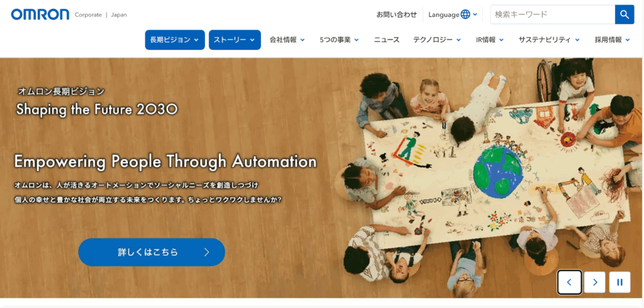
Task: Pause the hero slideshow
Action: click(x=619, y=282)
